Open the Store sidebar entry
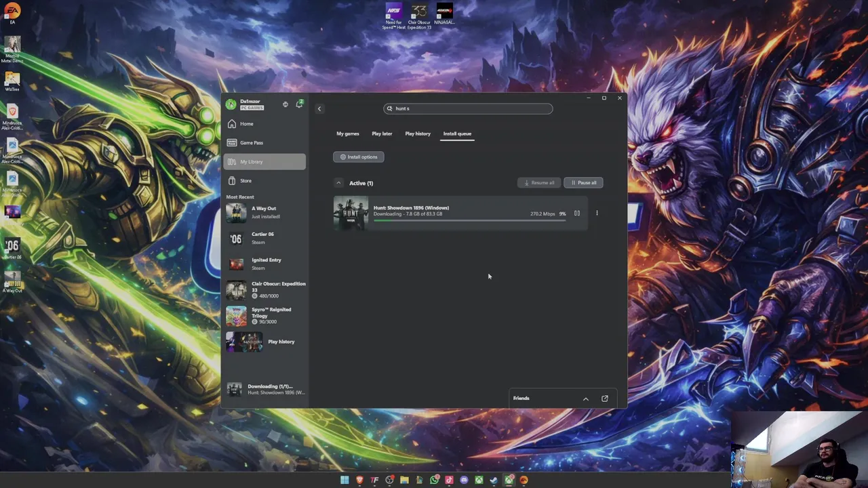The height and width of the screenshot is (488, 868). click(264, 181)
